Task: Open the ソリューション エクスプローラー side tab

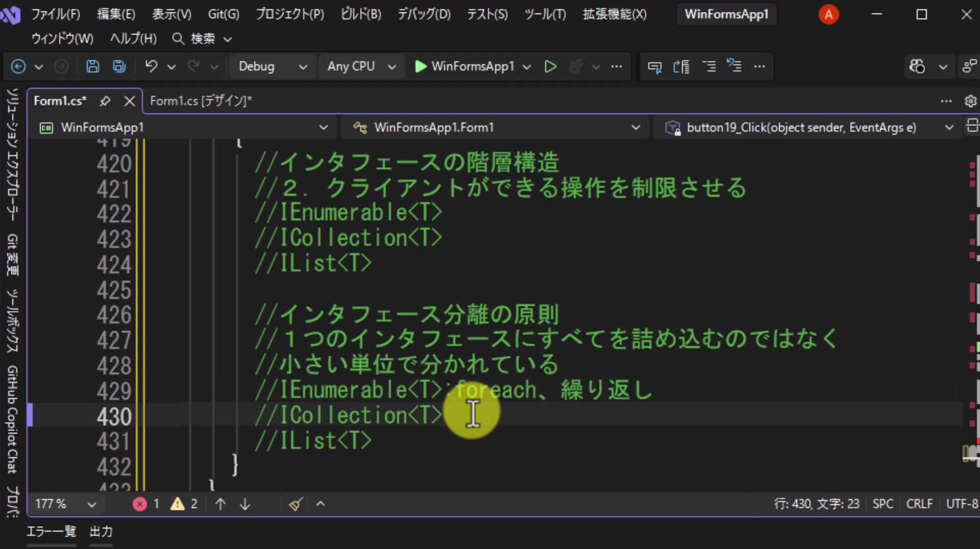Action: tap(12, 155)
